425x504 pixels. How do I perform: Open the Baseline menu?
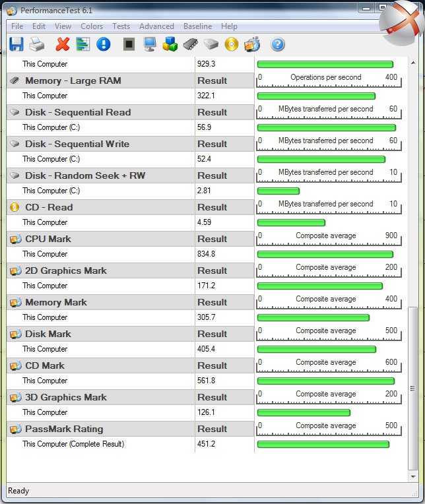(x=198, y=26)
